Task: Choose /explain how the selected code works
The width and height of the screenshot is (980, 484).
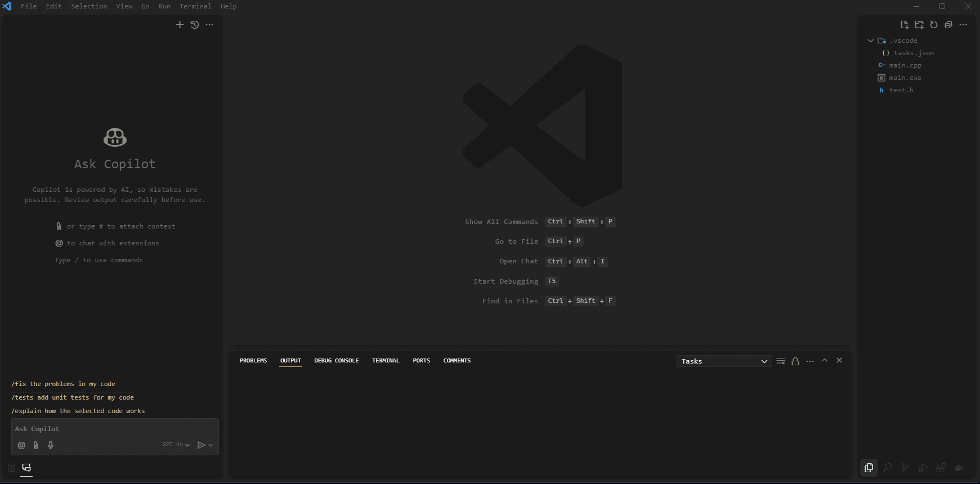Action: [x=78, y=411]
